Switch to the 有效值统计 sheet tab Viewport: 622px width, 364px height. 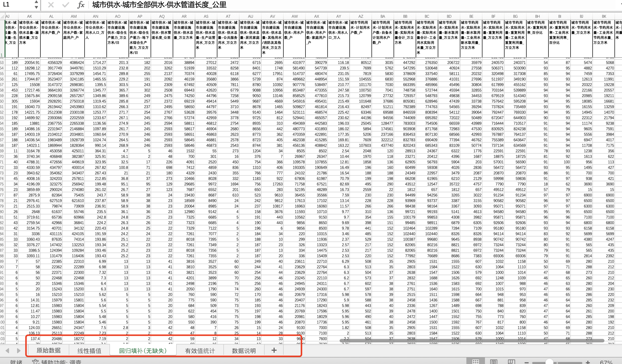200,351
